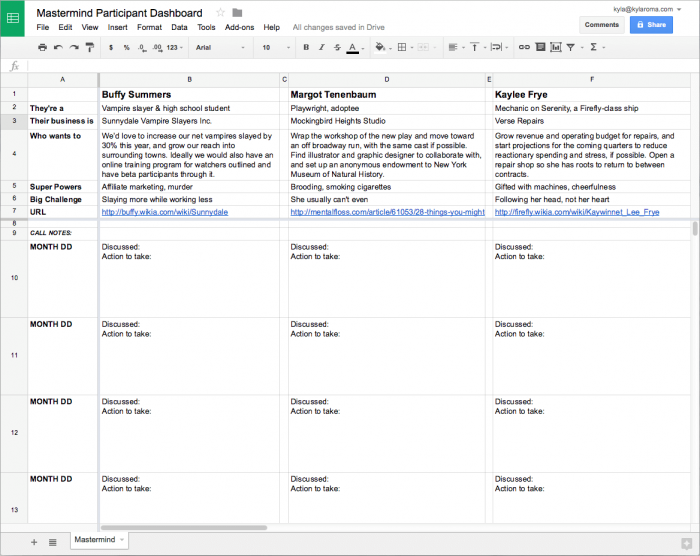Open the text color picker
The height and width of the screenshot is (556, 700).
(x=353, y=48)
